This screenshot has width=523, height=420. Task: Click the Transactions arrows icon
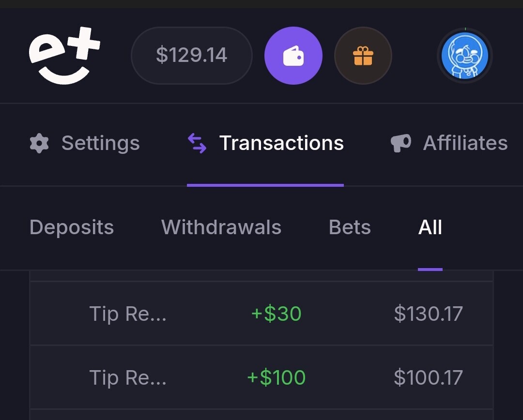click(x=197, y=143)
